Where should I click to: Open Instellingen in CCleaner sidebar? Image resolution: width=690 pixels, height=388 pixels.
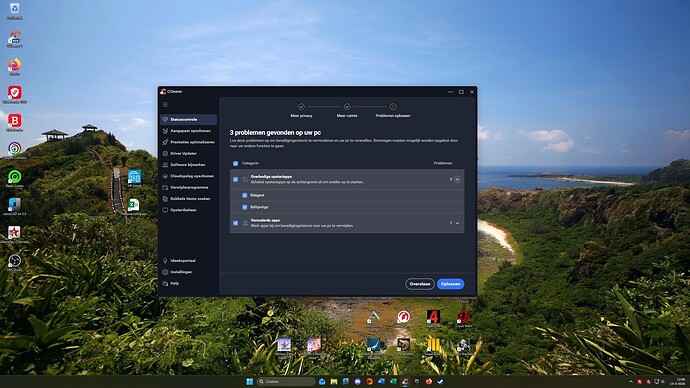click(x=188, y=272)
